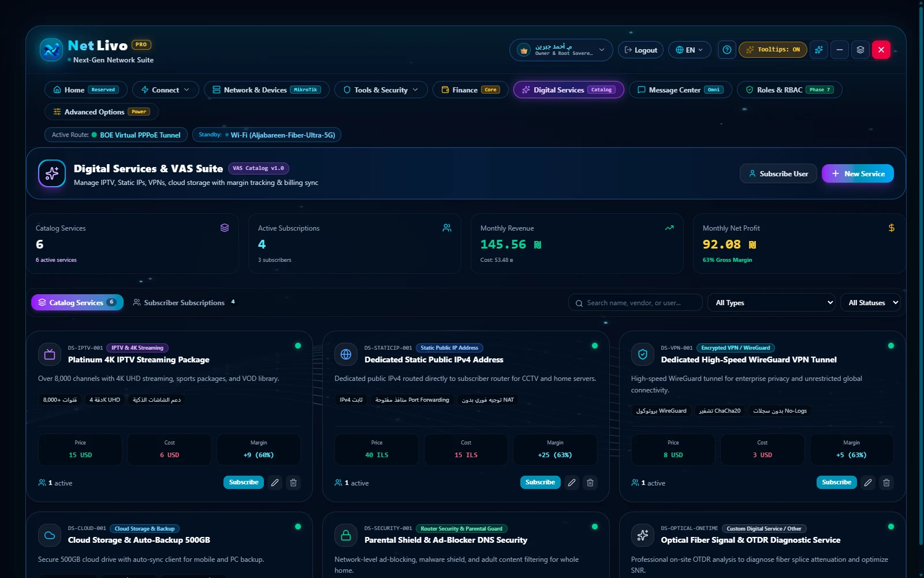Click the New Service button
The height and width of the screenshot is (578, 924).
point(858,173)
